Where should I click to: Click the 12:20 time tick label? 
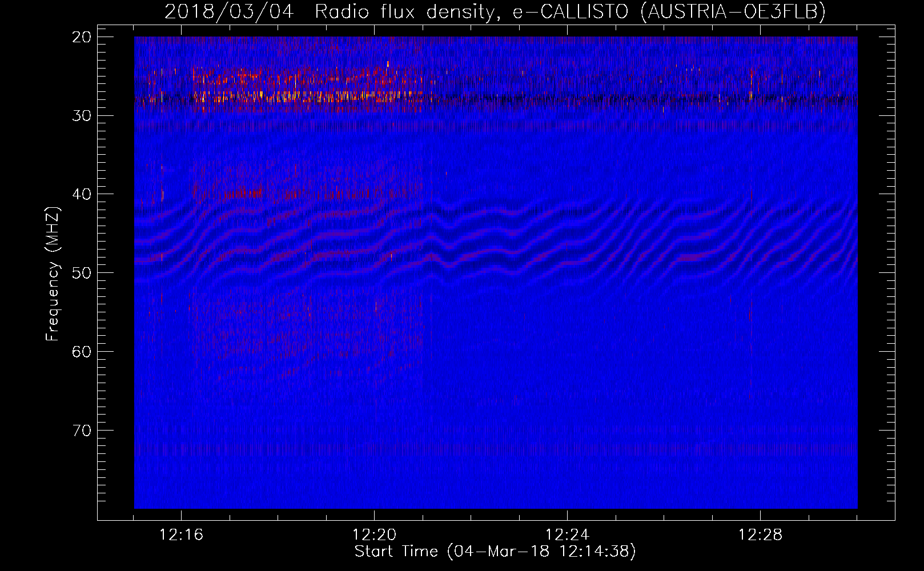click(x=374, y=535)
